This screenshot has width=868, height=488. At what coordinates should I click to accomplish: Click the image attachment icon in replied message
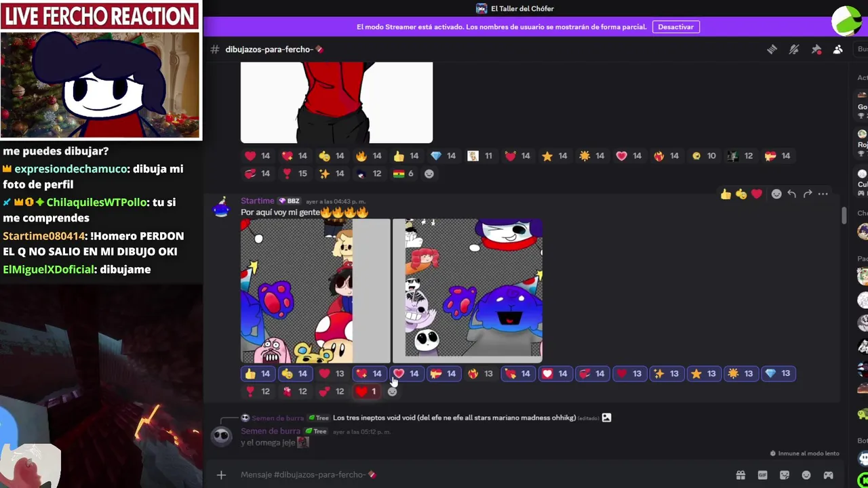[606, 418]
